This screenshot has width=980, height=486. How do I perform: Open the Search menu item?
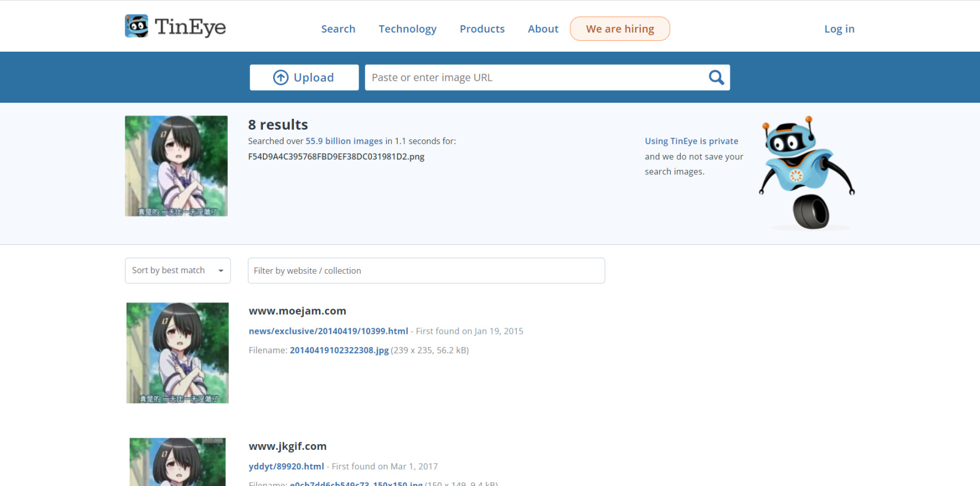(x=338, y=29)
